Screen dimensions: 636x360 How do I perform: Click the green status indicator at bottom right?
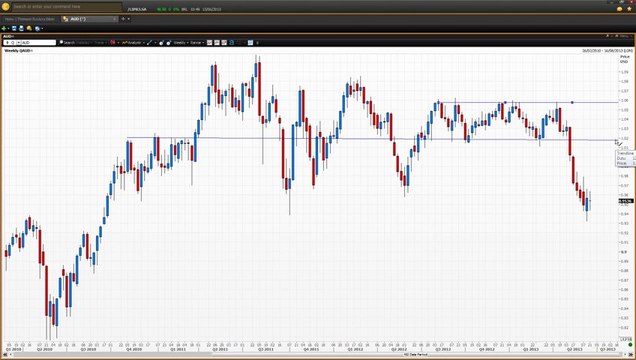tap(630, 345)
